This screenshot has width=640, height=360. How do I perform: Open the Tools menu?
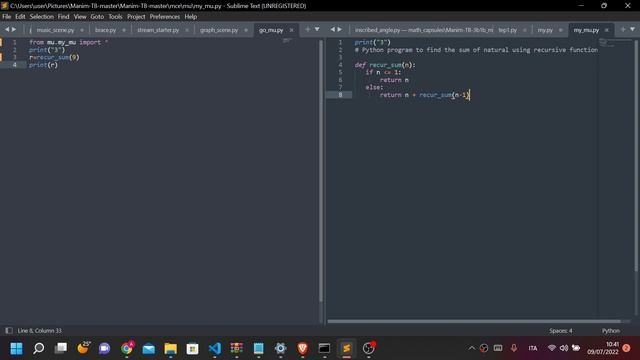116,17
